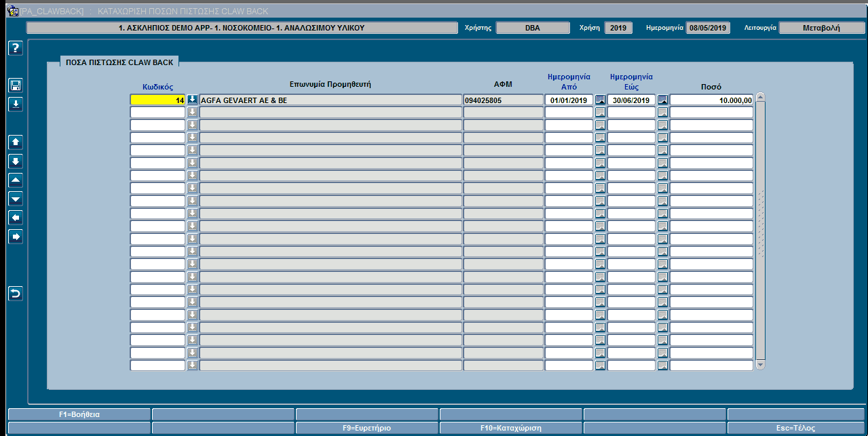Click the ΑΣΚΛΗΠΙΟΣ DEMO APP company header field
This screenshot has height=436, width=868.
coord(242,28)
